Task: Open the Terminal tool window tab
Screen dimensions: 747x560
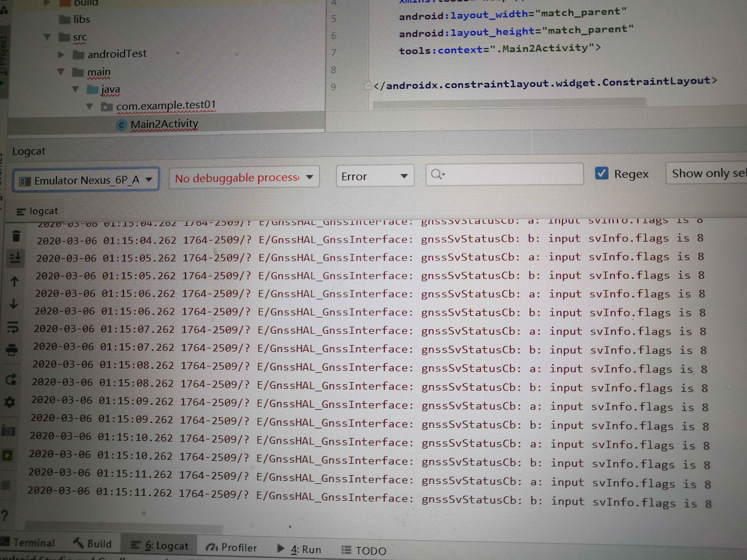Action: 28,542
